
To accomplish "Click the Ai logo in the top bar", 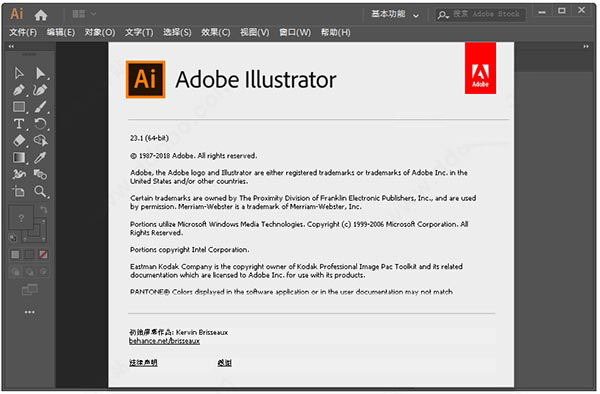I will (17, 14).
